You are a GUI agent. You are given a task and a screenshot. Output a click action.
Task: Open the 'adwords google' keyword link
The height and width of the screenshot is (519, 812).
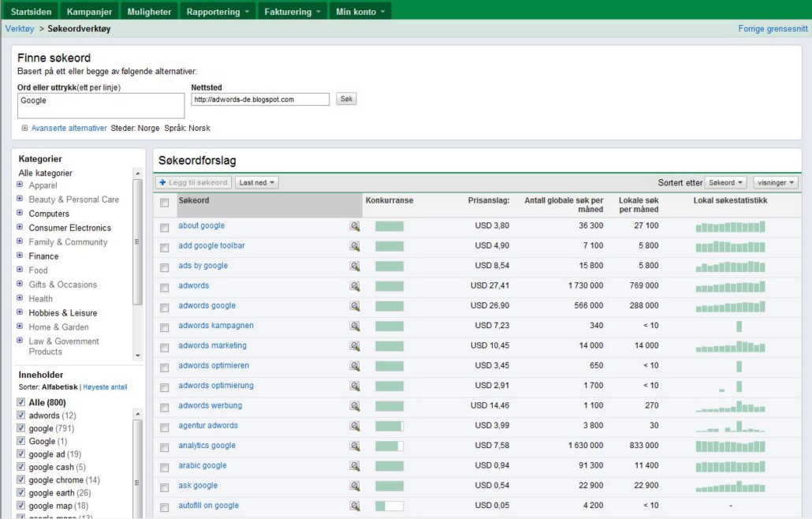[x=207, y=305]
